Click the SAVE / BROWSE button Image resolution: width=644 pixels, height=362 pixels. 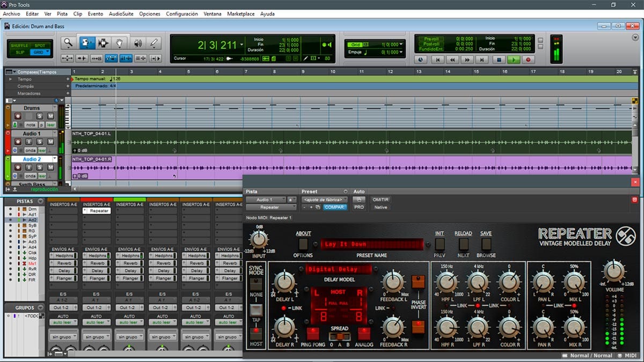pyautogui.click(x=486, y=244)
